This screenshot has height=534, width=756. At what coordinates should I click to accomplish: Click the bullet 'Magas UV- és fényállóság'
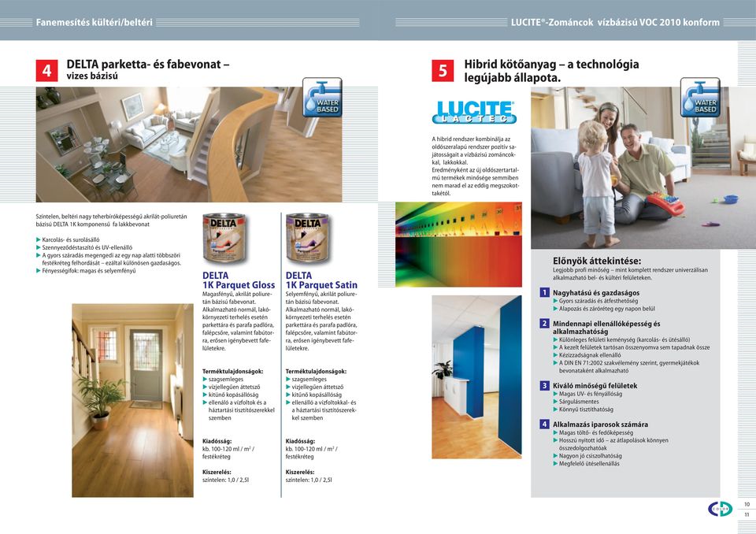(591, 394)
